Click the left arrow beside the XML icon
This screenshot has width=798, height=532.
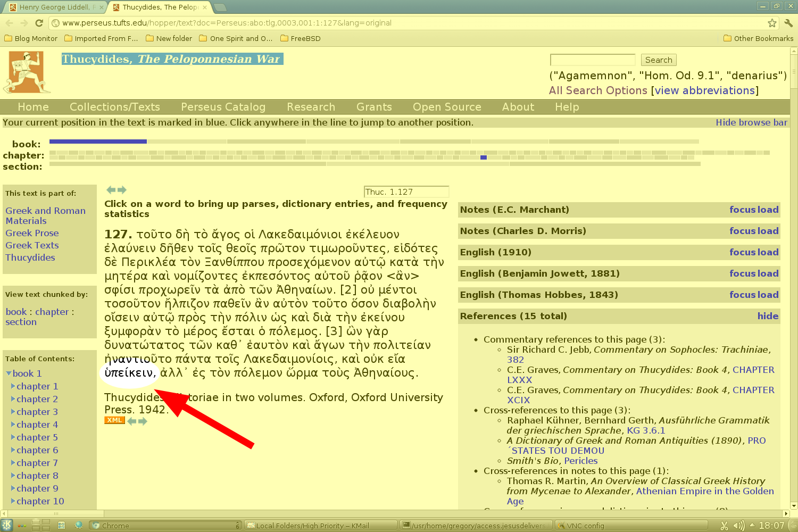[x=131, y=421]
